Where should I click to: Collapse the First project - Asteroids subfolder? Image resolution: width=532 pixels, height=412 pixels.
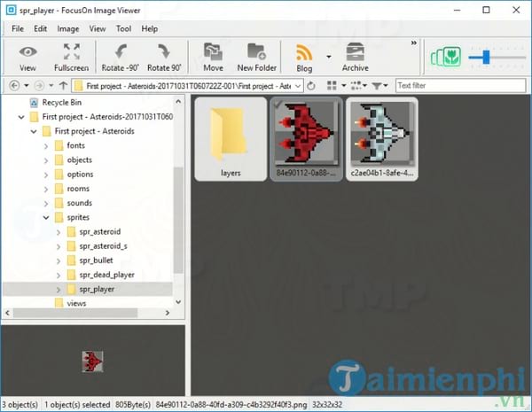(34, 131)
